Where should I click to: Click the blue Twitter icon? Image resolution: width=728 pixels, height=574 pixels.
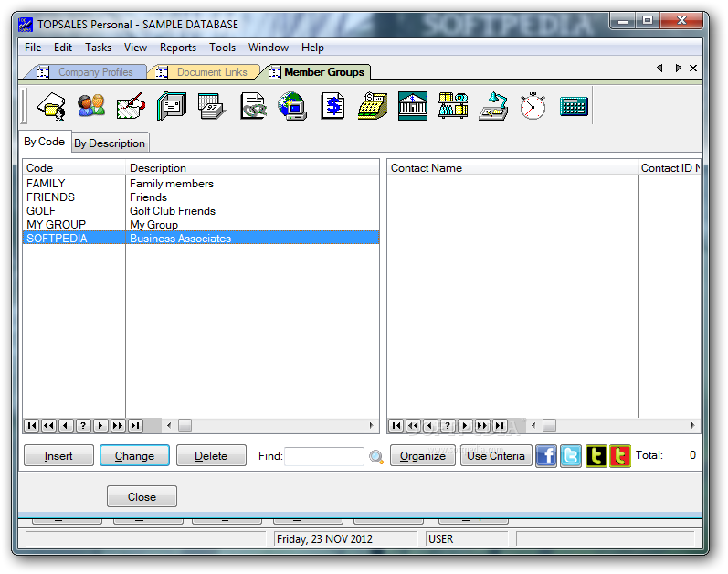pyautogui.click(x=571, y=455)
